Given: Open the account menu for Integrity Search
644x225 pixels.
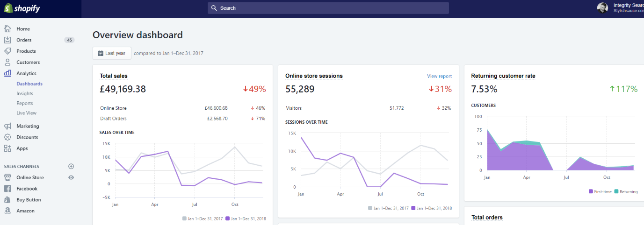Looking at the screenshot, I should click(x=621, y=7).
